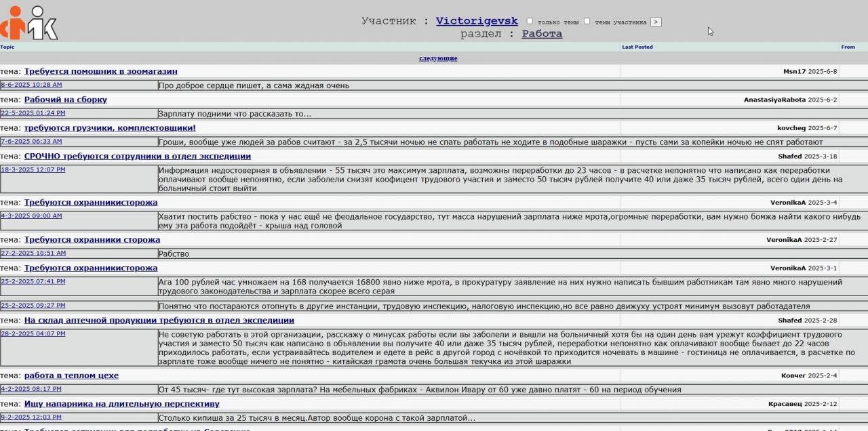Click "VeronikaA" beside the date 2025-2-27
This screenshot has width=868, height=431.
click(x=784, y=240)
